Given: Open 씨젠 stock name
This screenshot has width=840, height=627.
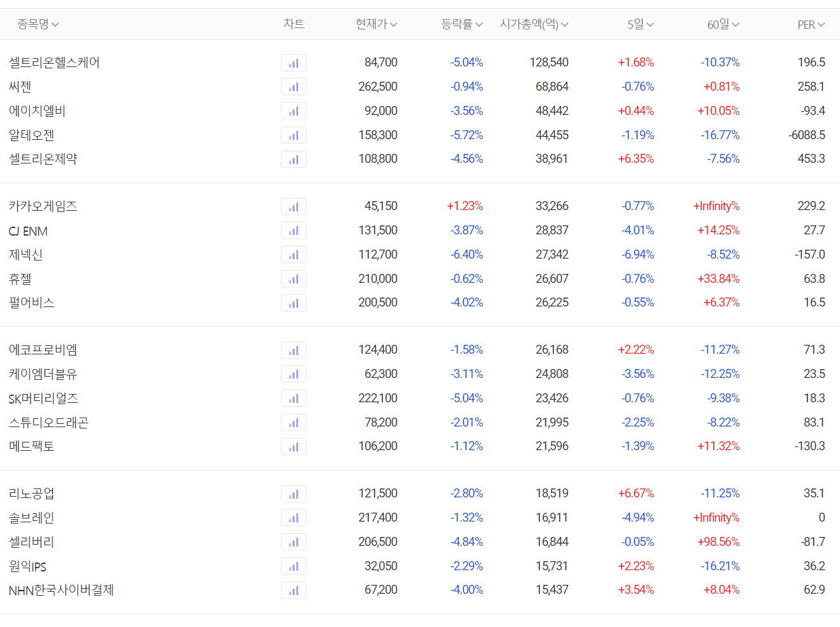Looking at the screenshot, I should tap(20, 87).
